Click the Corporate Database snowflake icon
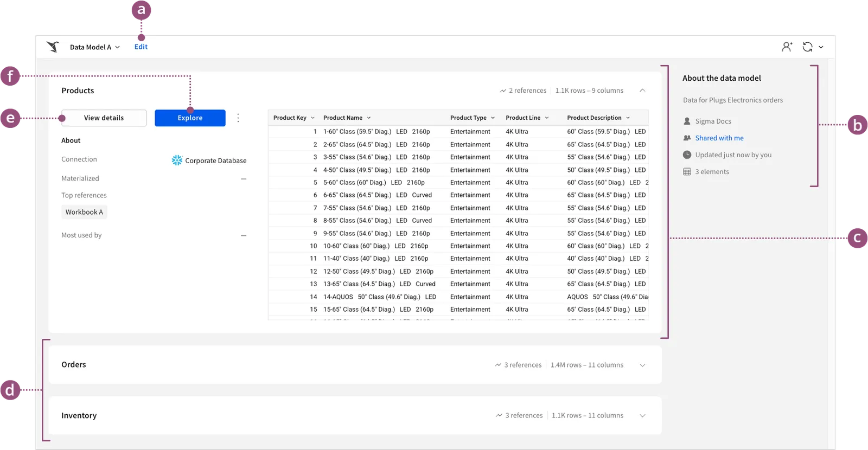This screenshot has height=450, width=868. point(177,160)
